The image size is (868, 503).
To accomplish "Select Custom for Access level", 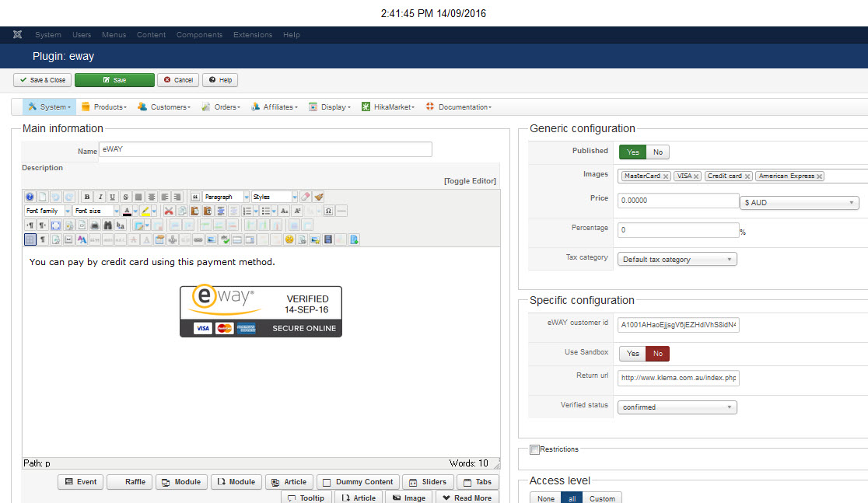I will point(602,498).
